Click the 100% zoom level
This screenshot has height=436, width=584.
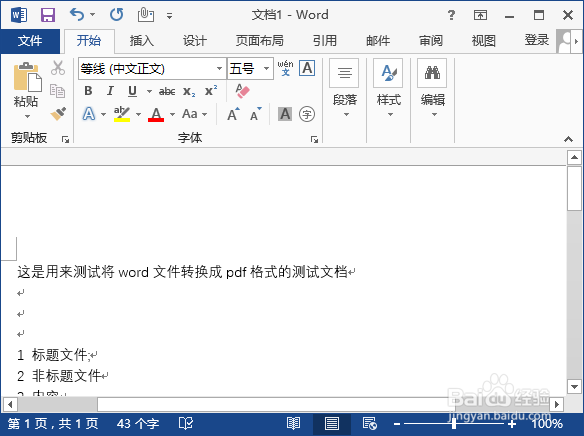[547, 424]
